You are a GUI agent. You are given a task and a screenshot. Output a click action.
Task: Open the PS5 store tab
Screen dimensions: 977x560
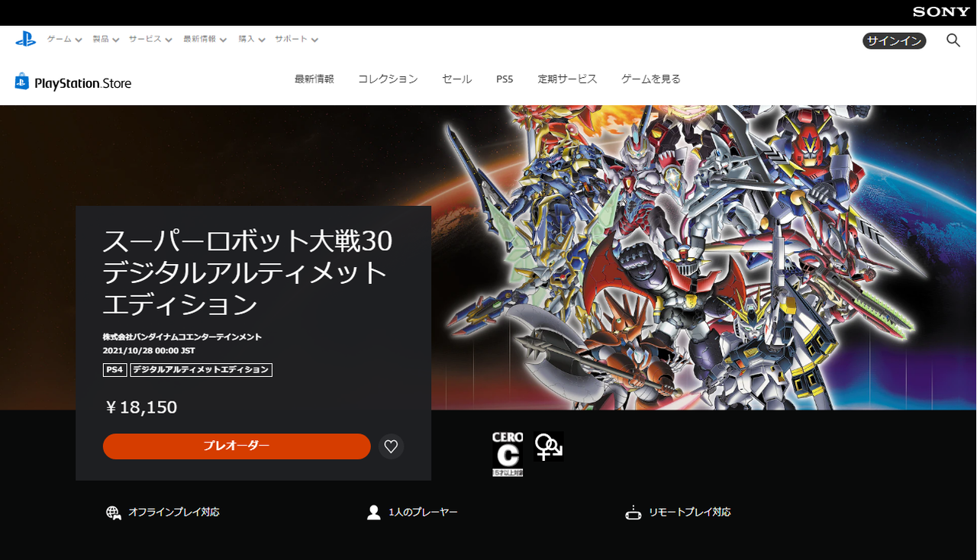(505, 79)
